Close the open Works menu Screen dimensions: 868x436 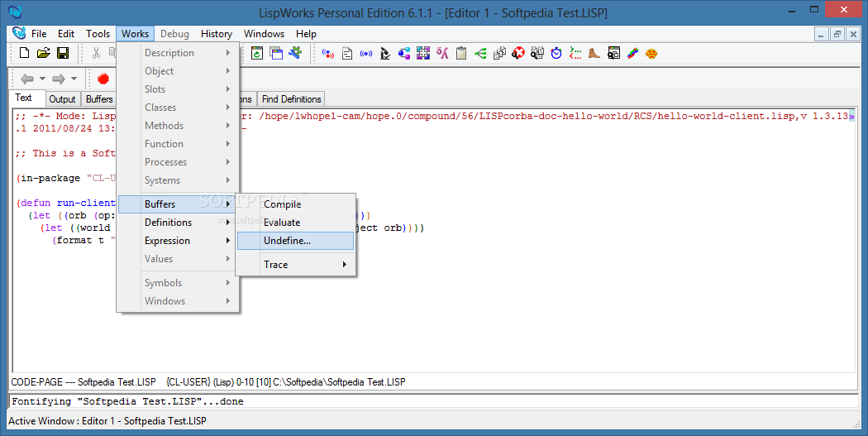135,34
